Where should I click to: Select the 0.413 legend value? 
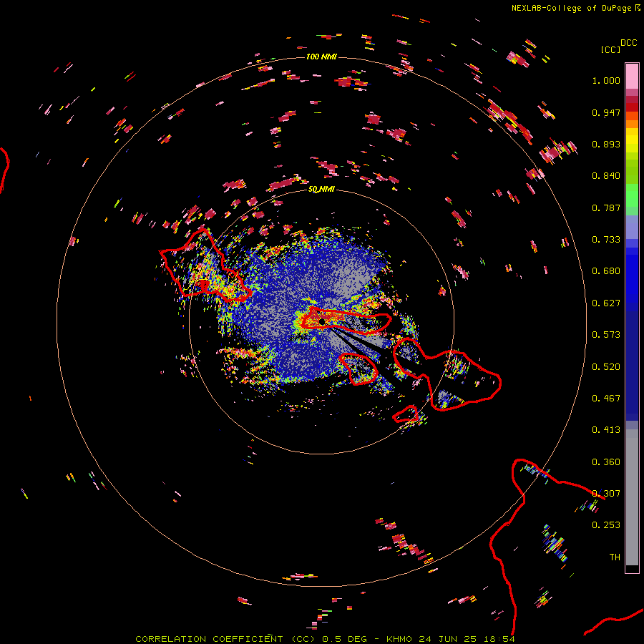point(606,430)
